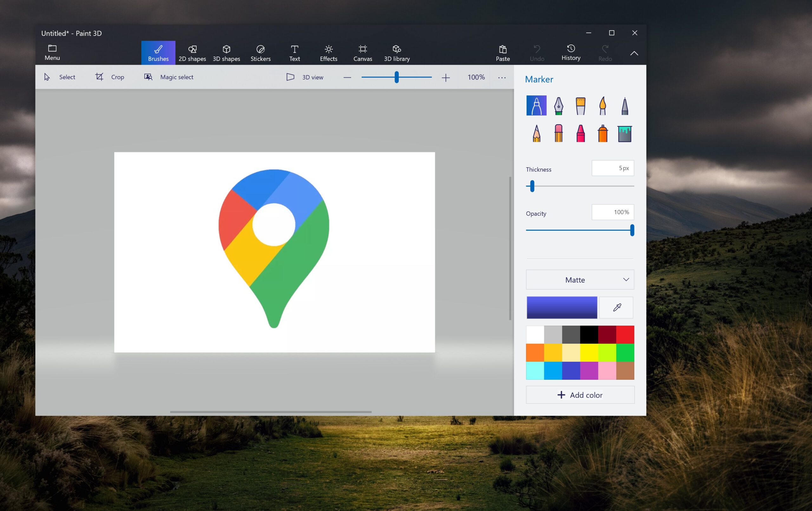Switch to the 2D shapes tab
The height and width of the screenshot is (511, 812).
(x=192, y=53)
